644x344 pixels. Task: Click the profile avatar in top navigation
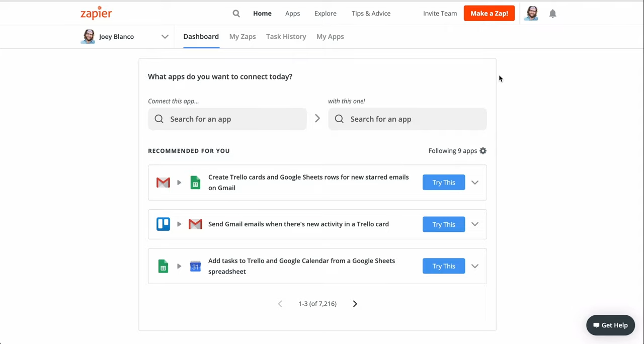coord(531,14)
